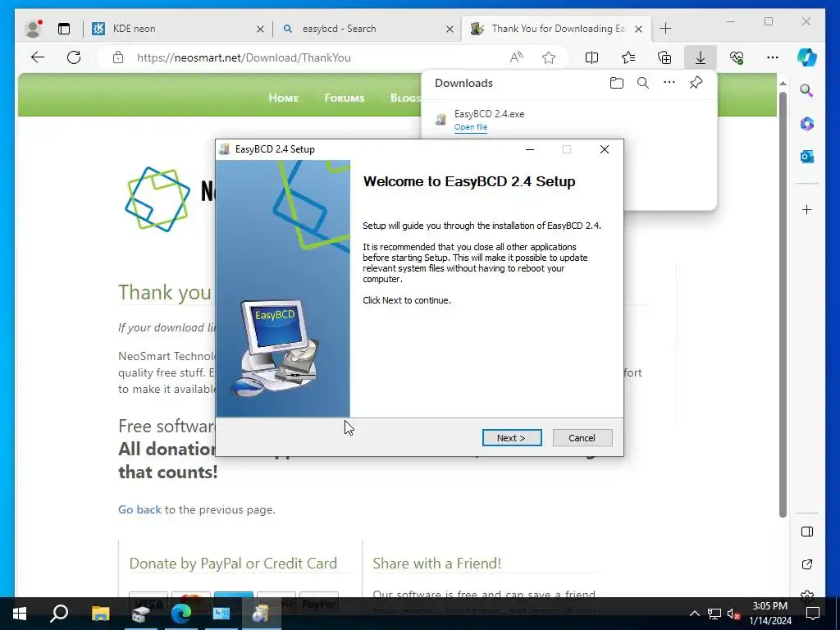Close the KDE neon tab
Viewport: 840px width, 630px height.
[x=260, y=29]
